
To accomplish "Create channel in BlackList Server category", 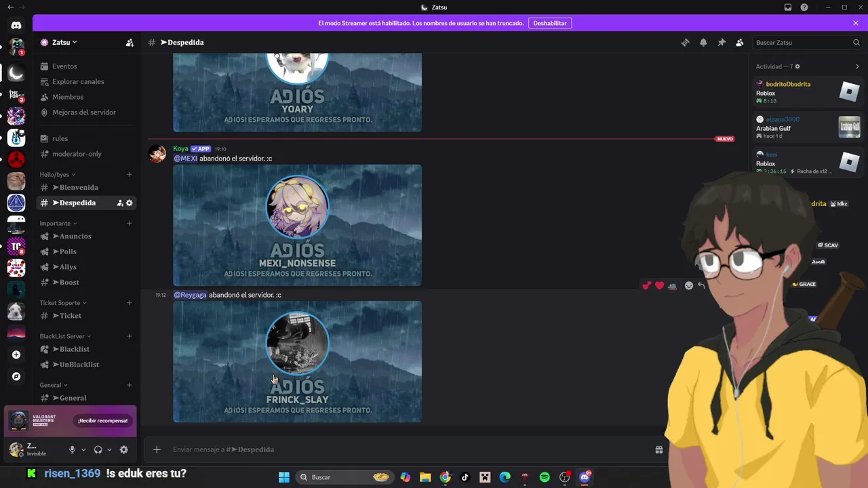I will 129,336.
